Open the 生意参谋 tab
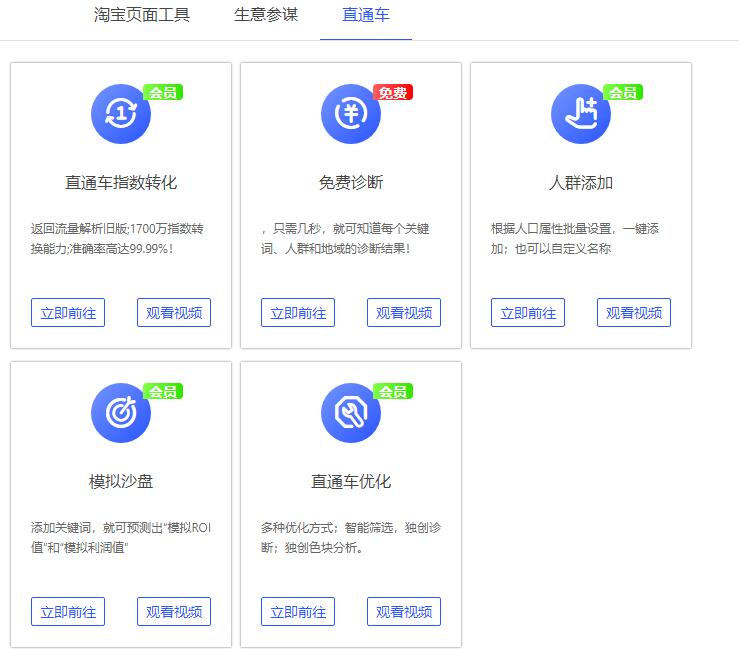Screen dimensions: 739x649 click(x=265, y=15)
